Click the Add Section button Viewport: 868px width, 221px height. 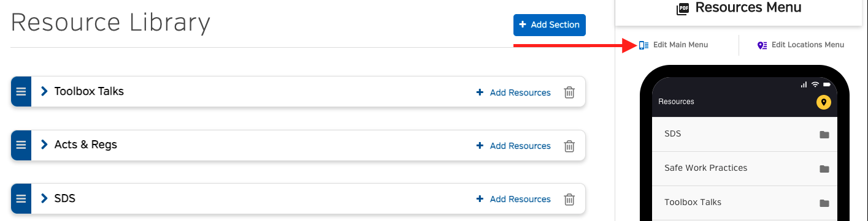550,25
